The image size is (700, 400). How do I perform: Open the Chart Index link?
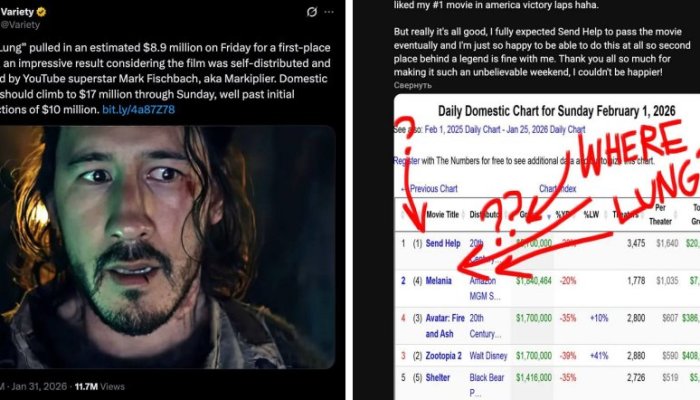coord(558,188)
